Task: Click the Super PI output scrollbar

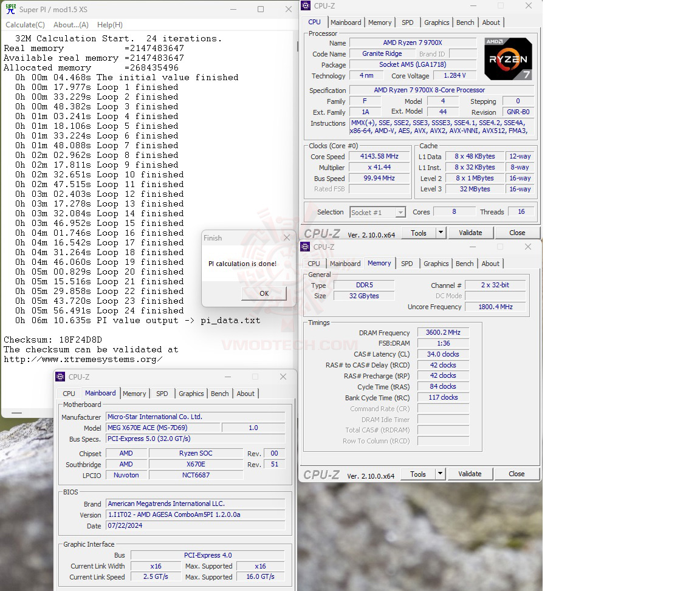Action: click(297, 46)
